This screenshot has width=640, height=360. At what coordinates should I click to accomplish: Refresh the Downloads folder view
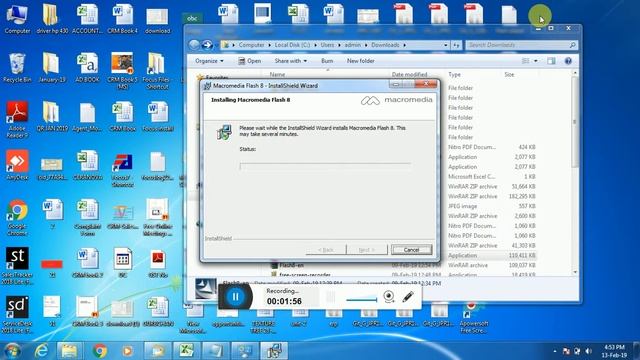456,45
